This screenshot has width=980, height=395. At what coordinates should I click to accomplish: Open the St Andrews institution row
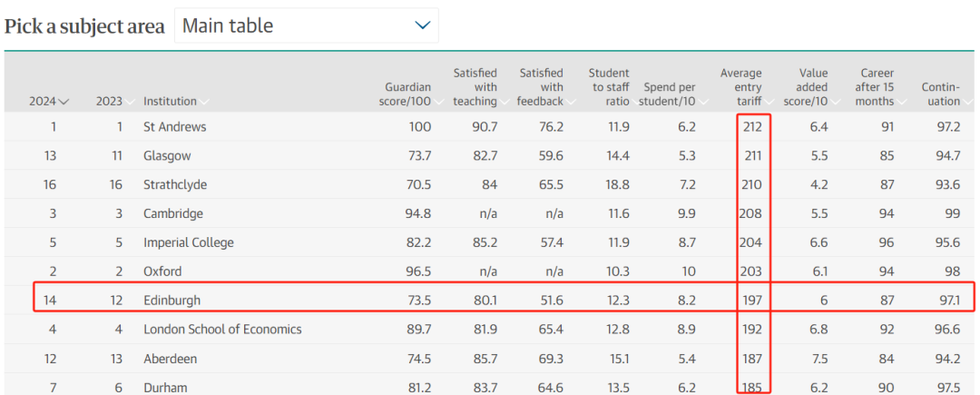489,127
